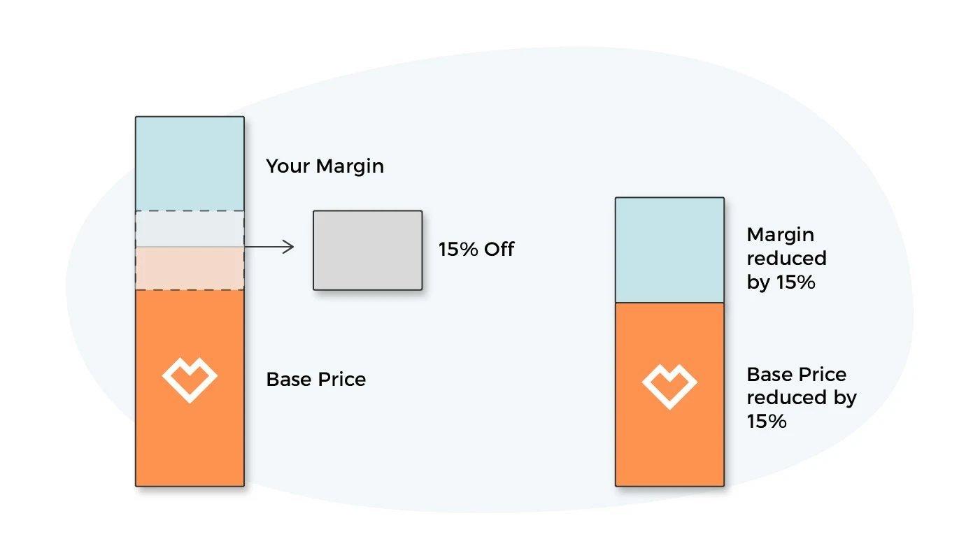This screenshot has height=560, width=980.
Task: Click the "Your Margin" label
Action: click(x=325, y=166)
